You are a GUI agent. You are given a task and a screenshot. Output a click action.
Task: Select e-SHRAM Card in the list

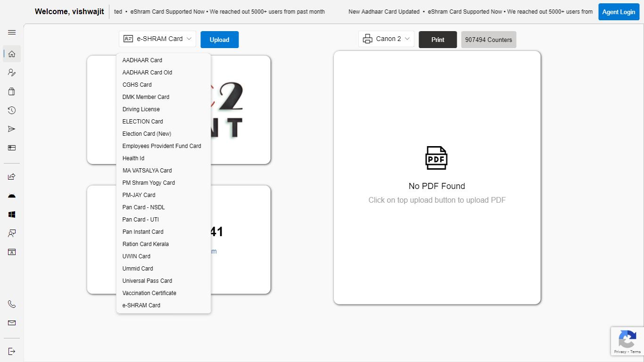tap(164, 305)
